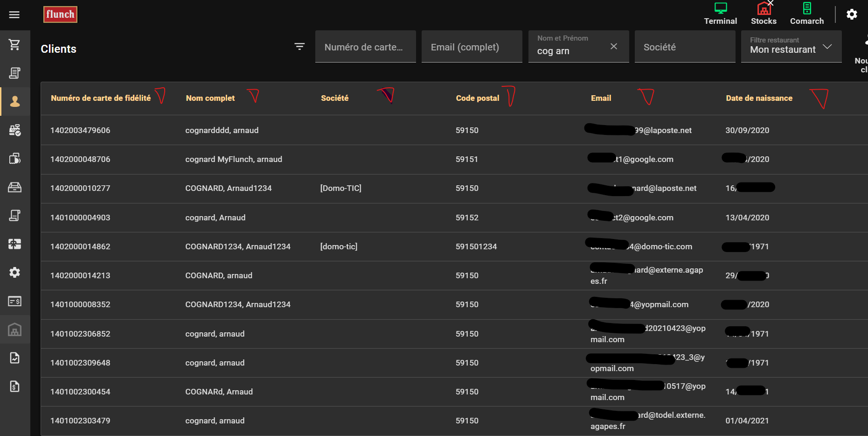This screenshot has width=868, height=436.
Task: Open the blank receipt scroll sidebar icon
Action: click(x=15, y=216)
